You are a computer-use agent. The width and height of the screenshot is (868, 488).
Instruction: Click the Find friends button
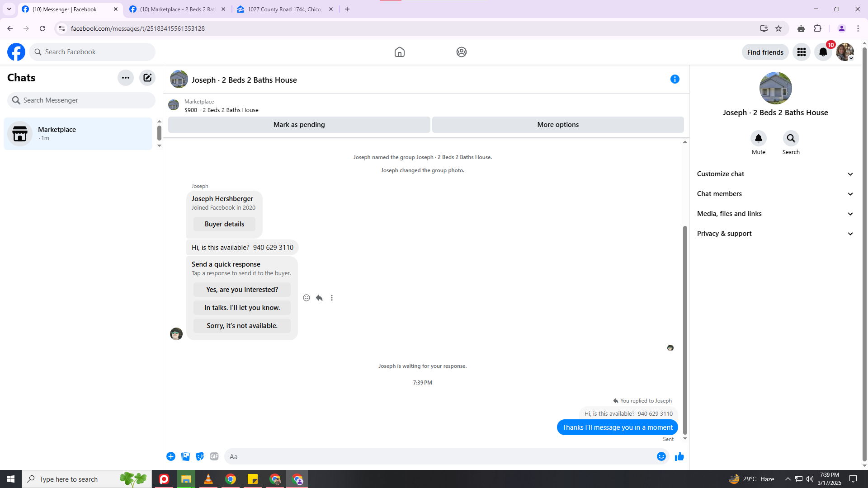765,52
